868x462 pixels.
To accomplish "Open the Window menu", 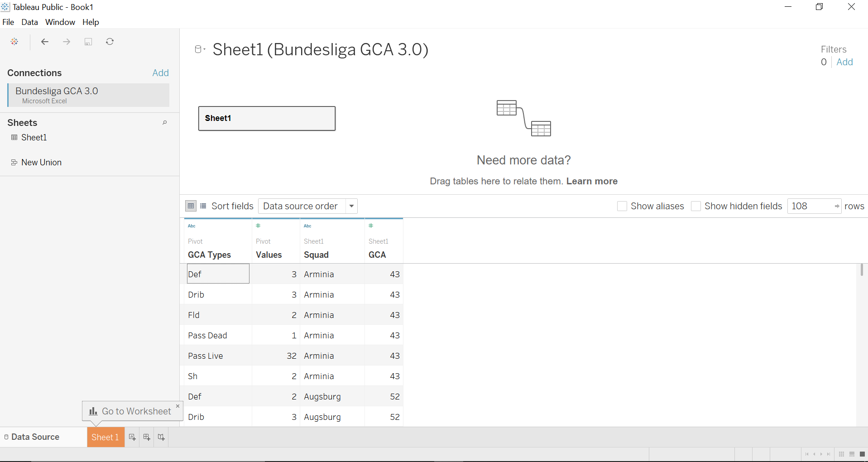I will click(60, 22).
